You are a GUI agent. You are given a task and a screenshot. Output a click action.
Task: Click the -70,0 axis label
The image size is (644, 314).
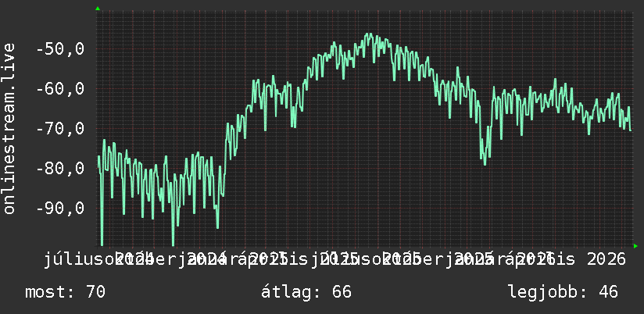pyautogui.click(x=60, y=129)
